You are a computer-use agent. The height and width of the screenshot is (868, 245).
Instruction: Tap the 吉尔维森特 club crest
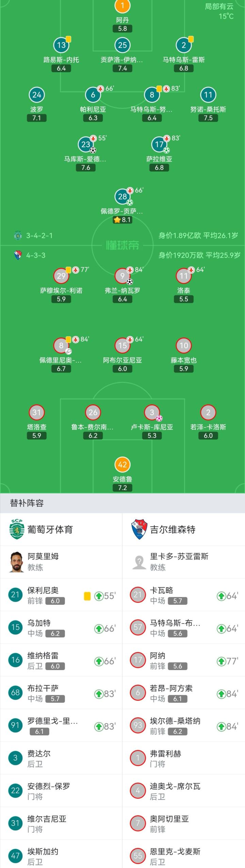138,529
